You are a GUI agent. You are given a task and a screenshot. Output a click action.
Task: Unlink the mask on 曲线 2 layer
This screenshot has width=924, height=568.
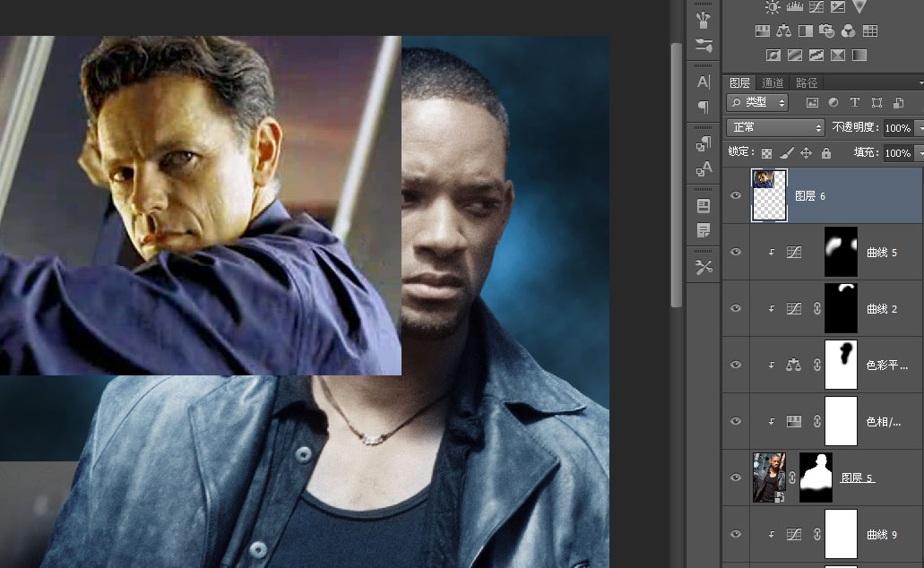coord(817,308)
